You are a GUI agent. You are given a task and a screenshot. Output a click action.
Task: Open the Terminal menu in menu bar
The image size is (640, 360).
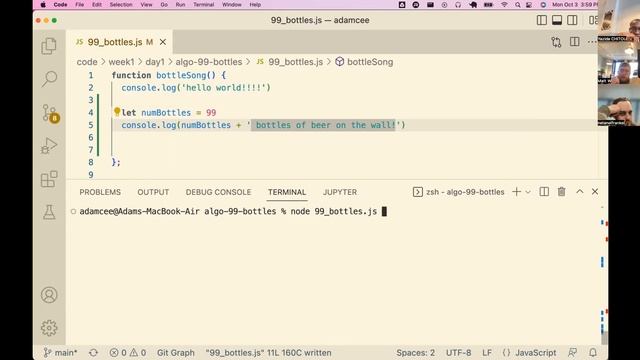tap(203, 5)
